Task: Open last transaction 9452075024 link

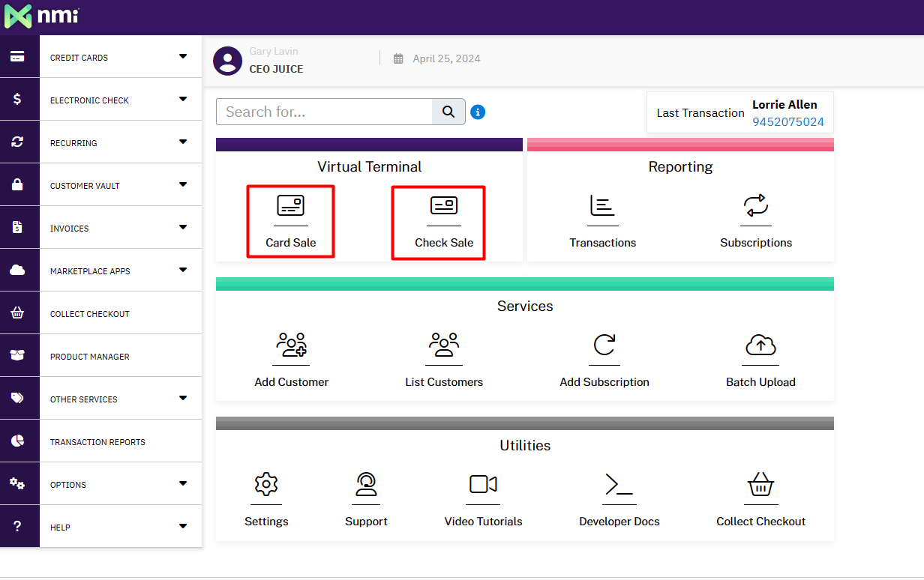Action: point(788,121)
